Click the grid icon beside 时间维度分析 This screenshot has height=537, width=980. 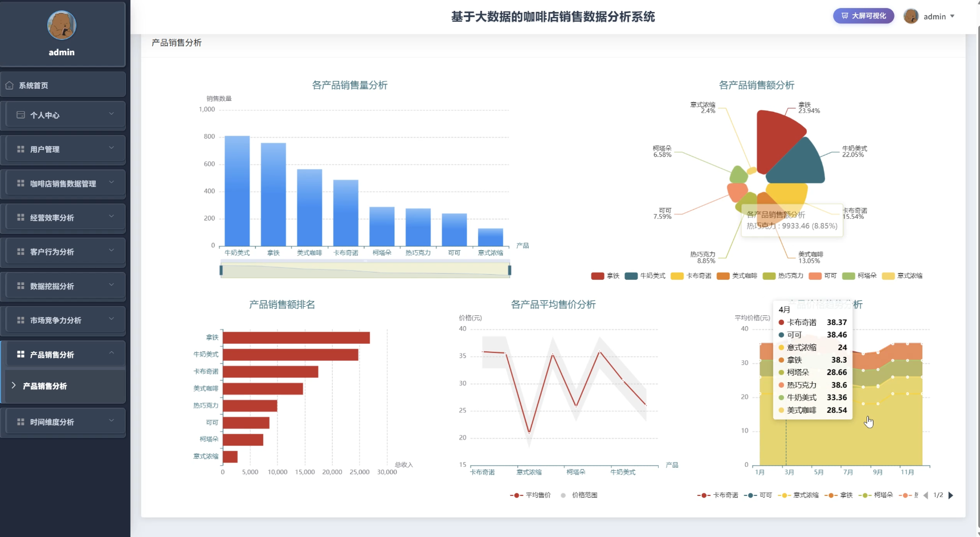click(21, 422)
